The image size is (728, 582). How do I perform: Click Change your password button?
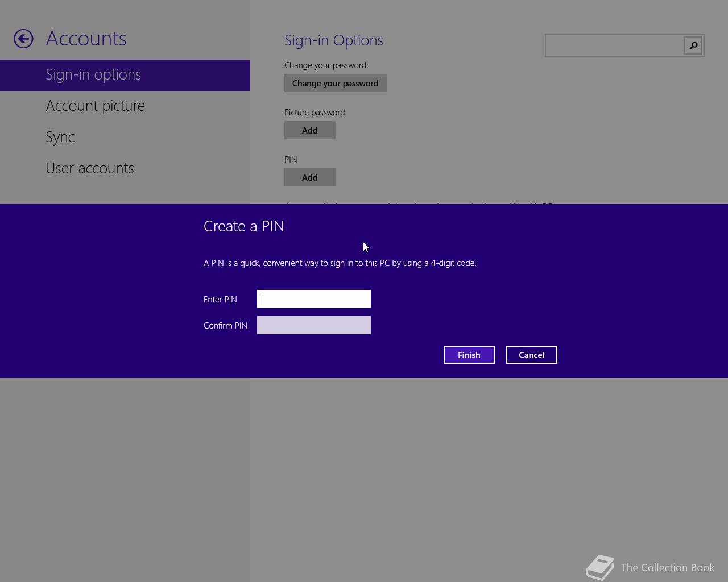pos(336,83)
